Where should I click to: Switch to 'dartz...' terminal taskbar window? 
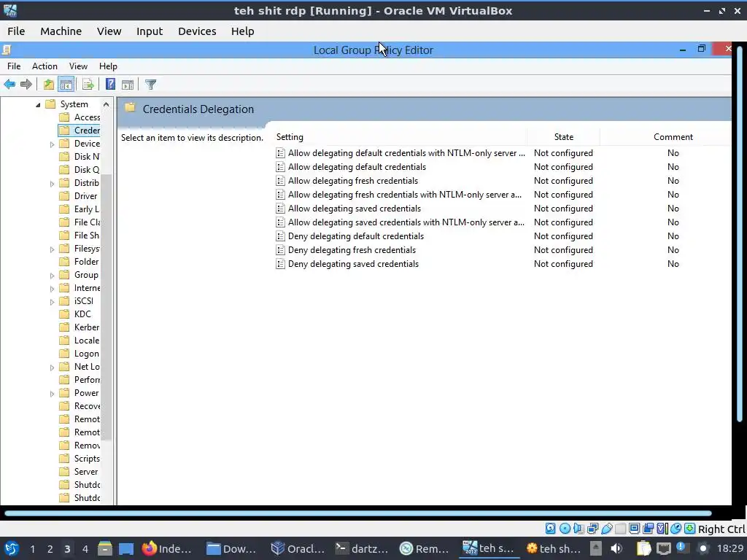pyautogui.click(x=362, y=548)
